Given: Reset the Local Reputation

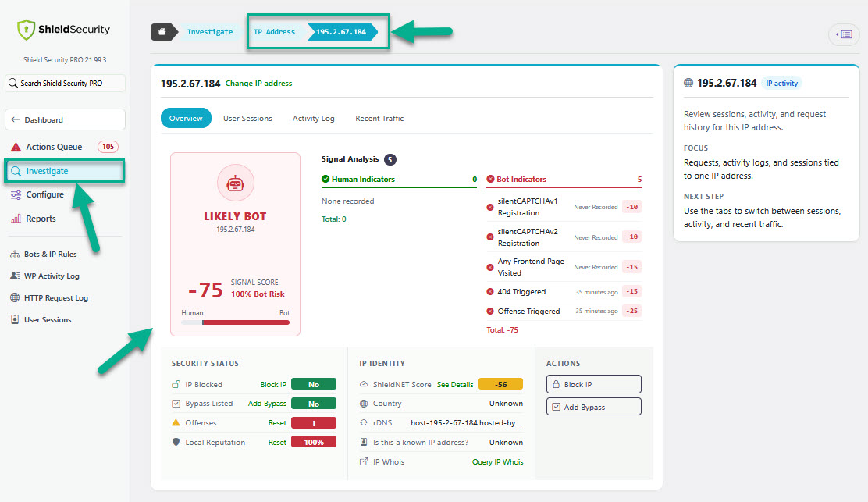Looking at the screenshot, I should pyautogui.click(x=277, y=442).
